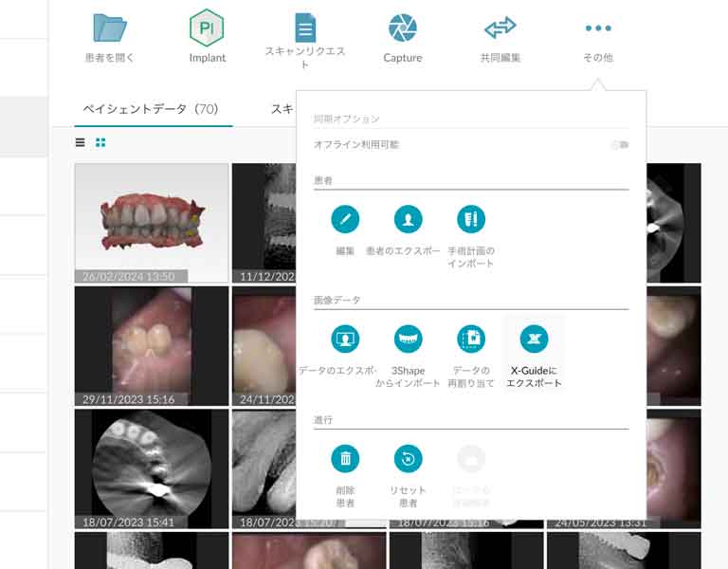Choose 手術計画のインポート icon
Screen dimensions: 728x569
pos(470,219)
